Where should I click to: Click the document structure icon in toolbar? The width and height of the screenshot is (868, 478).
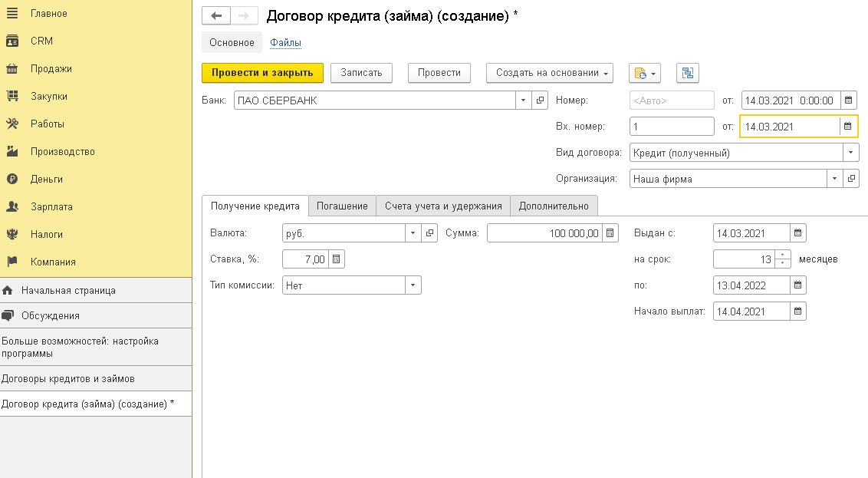[x=687, y=73]
